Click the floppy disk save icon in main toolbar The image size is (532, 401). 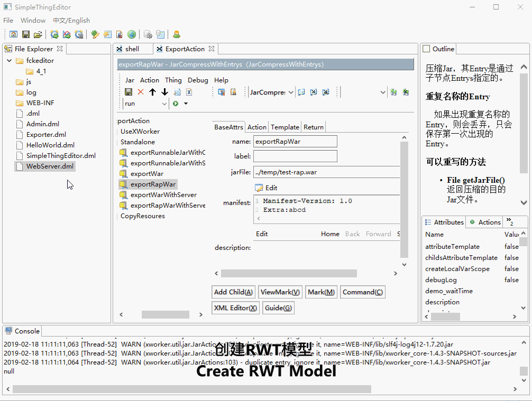click(26, 34)
